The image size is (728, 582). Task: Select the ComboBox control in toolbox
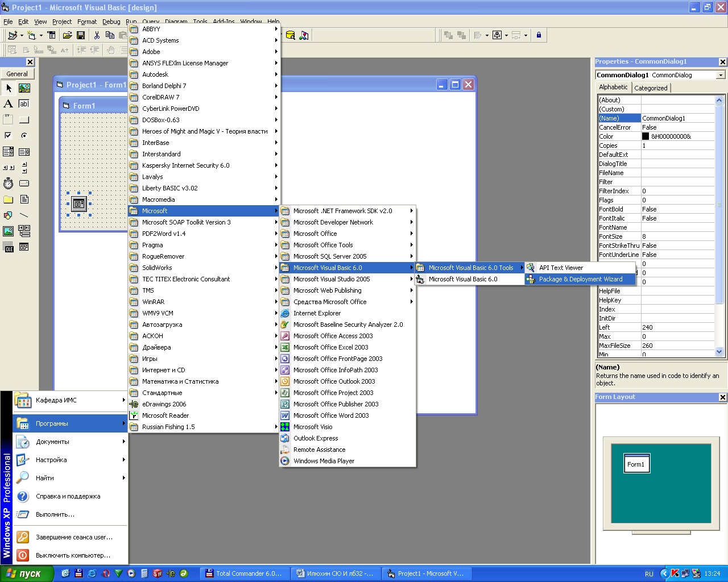pyautogui.click(x=9, y=152)
